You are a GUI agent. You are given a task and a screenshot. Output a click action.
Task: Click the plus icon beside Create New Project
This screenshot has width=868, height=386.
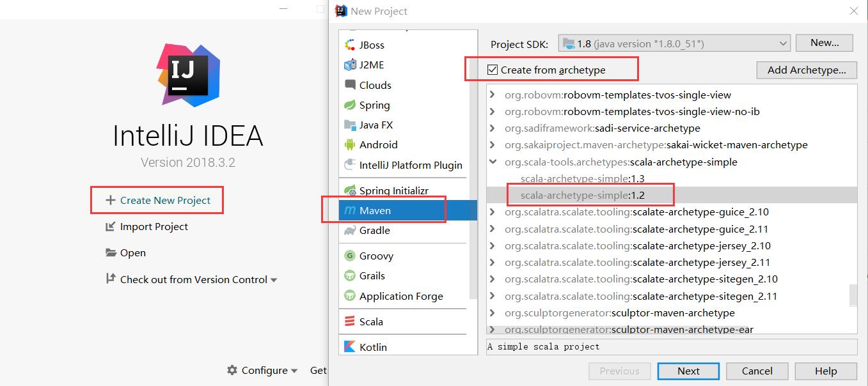tap(110, 200)
